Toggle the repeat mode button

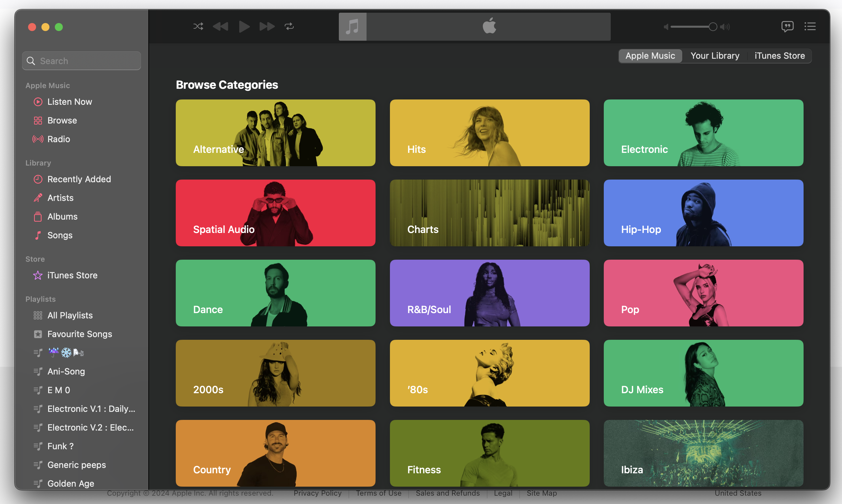click(289, 26)
